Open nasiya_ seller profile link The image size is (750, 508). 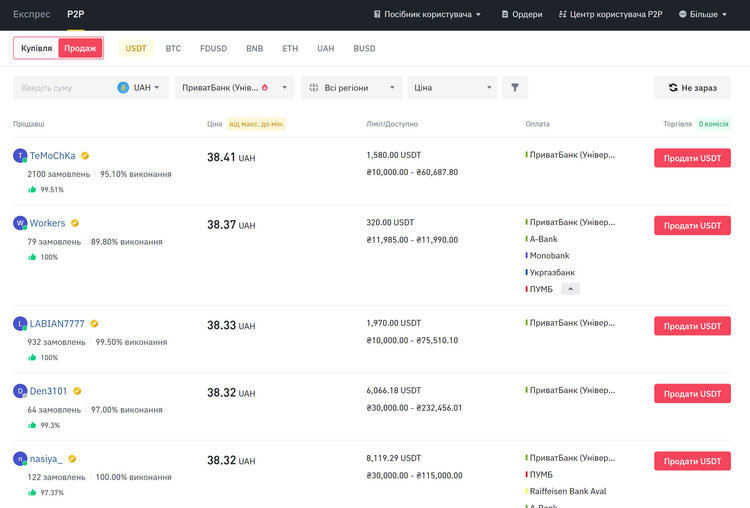[46, 459]
